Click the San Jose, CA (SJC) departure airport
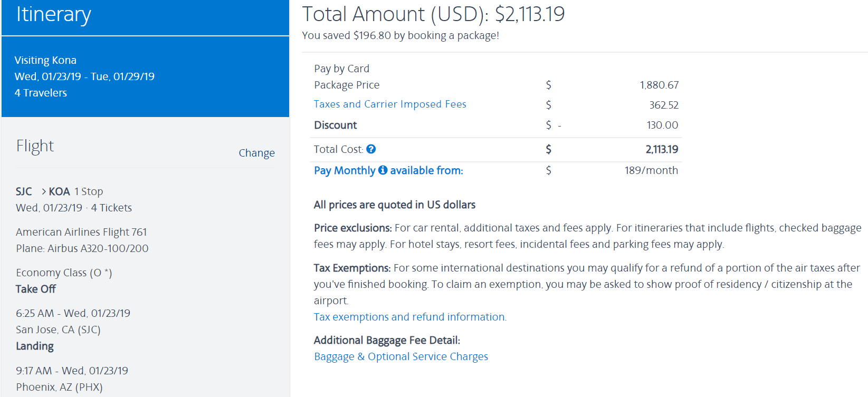Viewport: 868px width, 397px height. pos(58,330)
